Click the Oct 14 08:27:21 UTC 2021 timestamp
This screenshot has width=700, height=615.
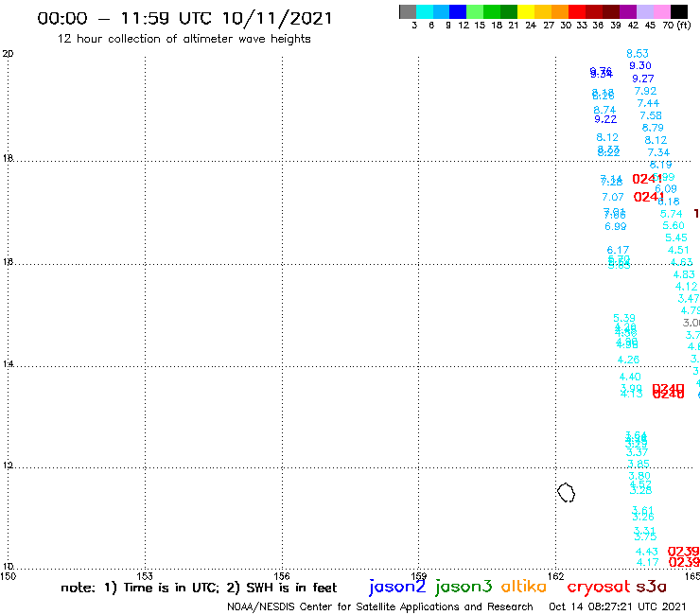click(x=618, y=606)
